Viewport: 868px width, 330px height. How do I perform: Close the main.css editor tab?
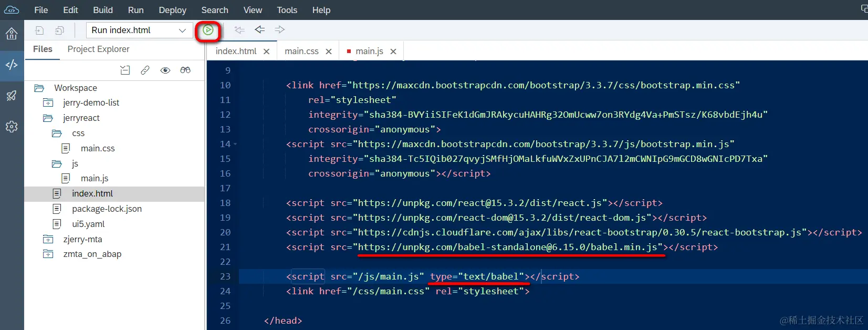point(329,51)
